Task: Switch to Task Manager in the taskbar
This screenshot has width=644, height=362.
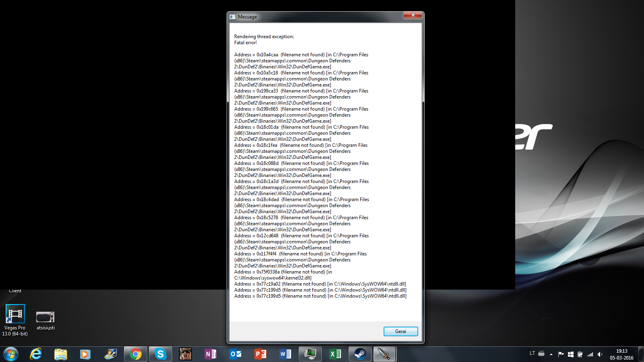Action: [310, 354]
